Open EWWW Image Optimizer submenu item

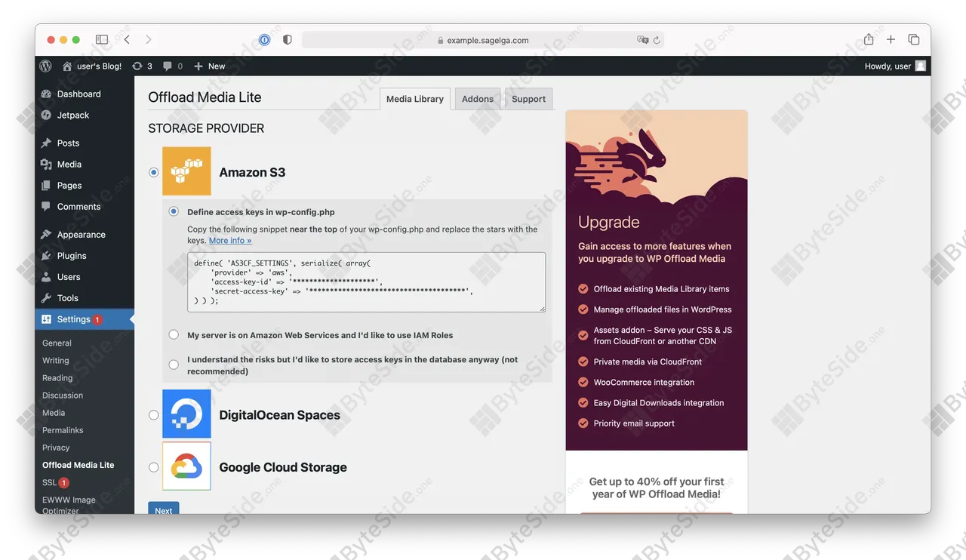pyautogui.click(x=69, y=505)
